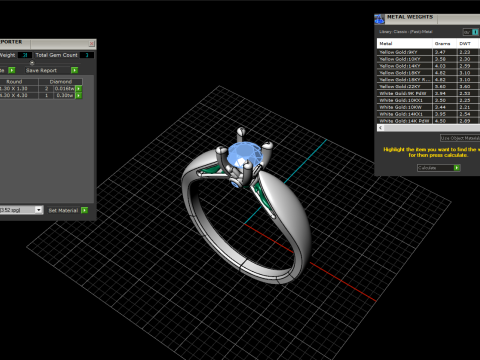Viewport: 480px width, 360px height.
Task: Click the Set Material button
Action: pyautogui.click(x=63, y=210)
